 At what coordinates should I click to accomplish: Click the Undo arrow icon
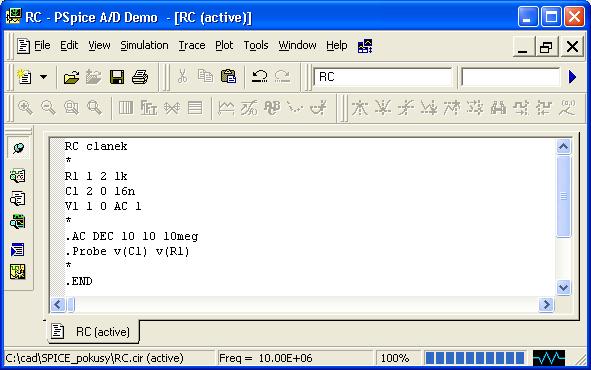(x=260, y=76)
